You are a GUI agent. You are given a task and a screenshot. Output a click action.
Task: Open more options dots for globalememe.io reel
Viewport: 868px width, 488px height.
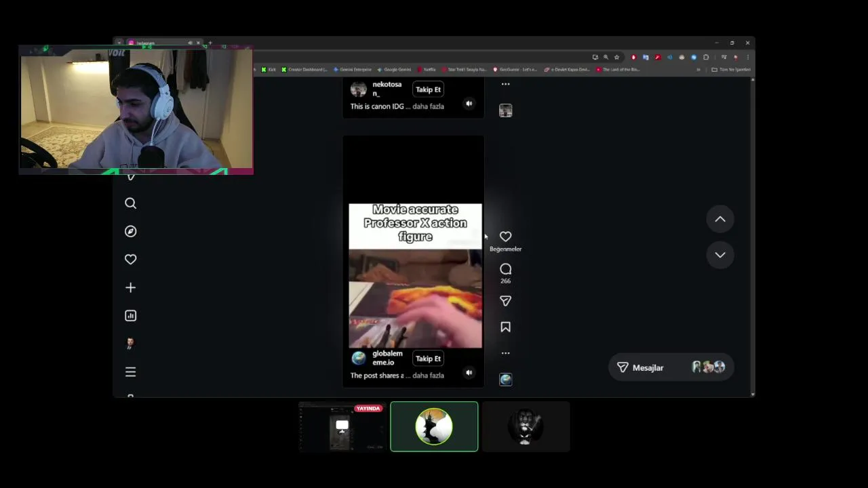pyautogui.click(x=505, y=353)
